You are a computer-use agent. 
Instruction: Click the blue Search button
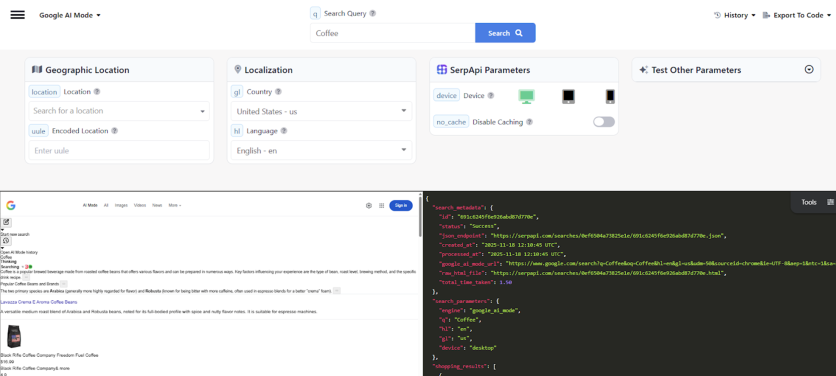(505, 33)
